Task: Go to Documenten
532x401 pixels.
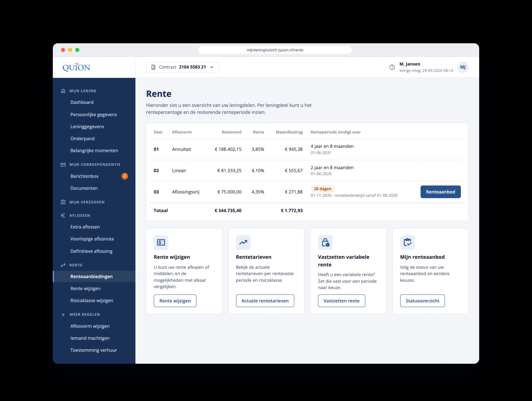Action: tap(84, 188)
